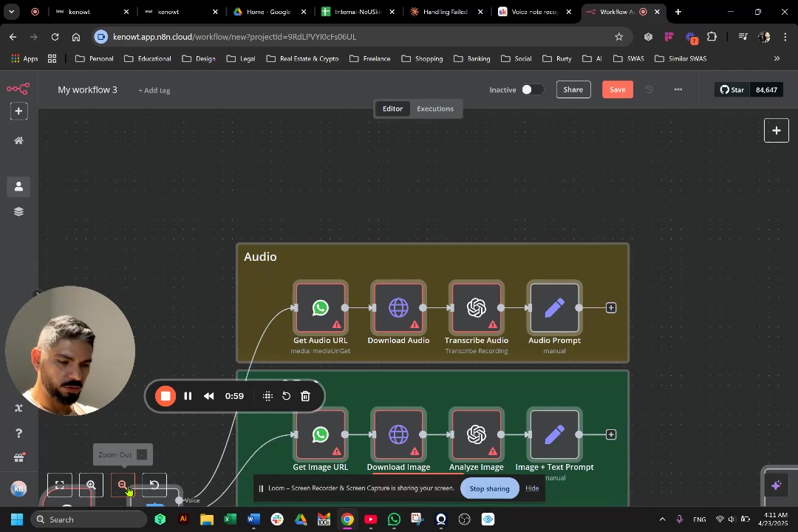Screen dimensions: 798x532
Task: Click the Get Audio URL WhatsApp node
Action: point(320,307)
